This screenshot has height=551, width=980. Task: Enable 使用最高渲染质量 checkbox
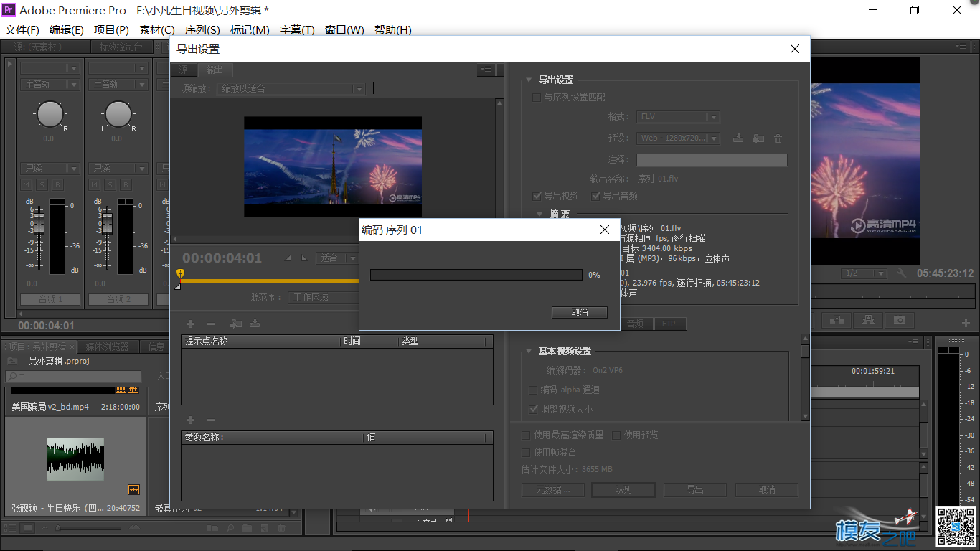coord(526,435)
